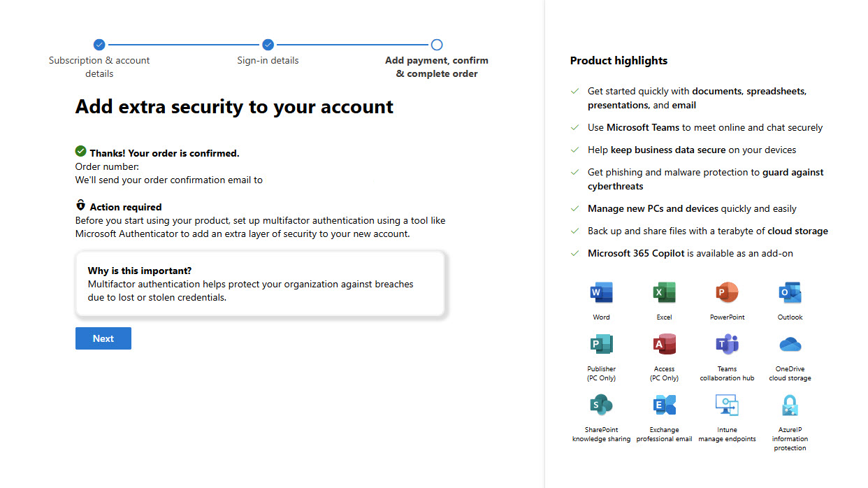Click the Excel app icon
Viewport: 868px width, 488px height.
(664, 292)
